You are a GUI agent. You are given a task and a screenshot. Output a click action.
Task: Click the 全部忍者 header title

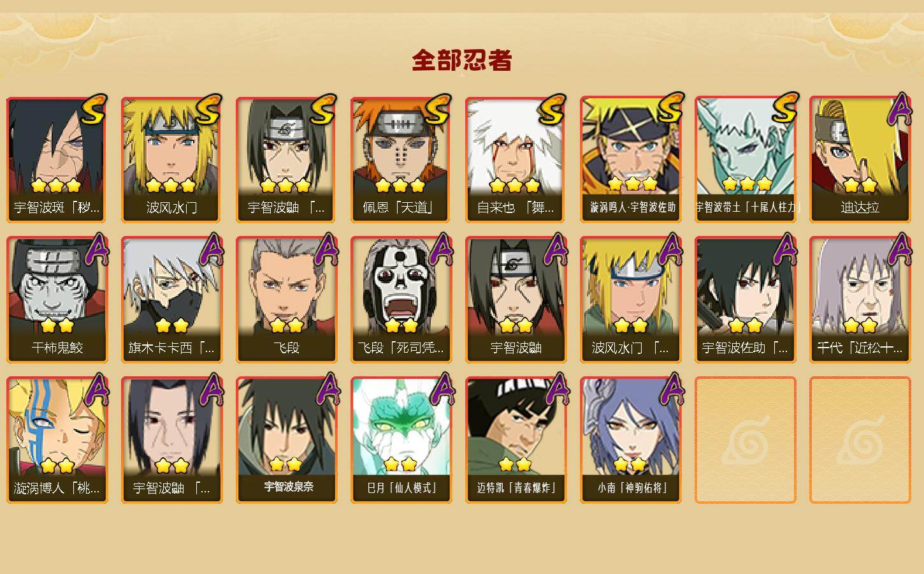pos(462,61)
